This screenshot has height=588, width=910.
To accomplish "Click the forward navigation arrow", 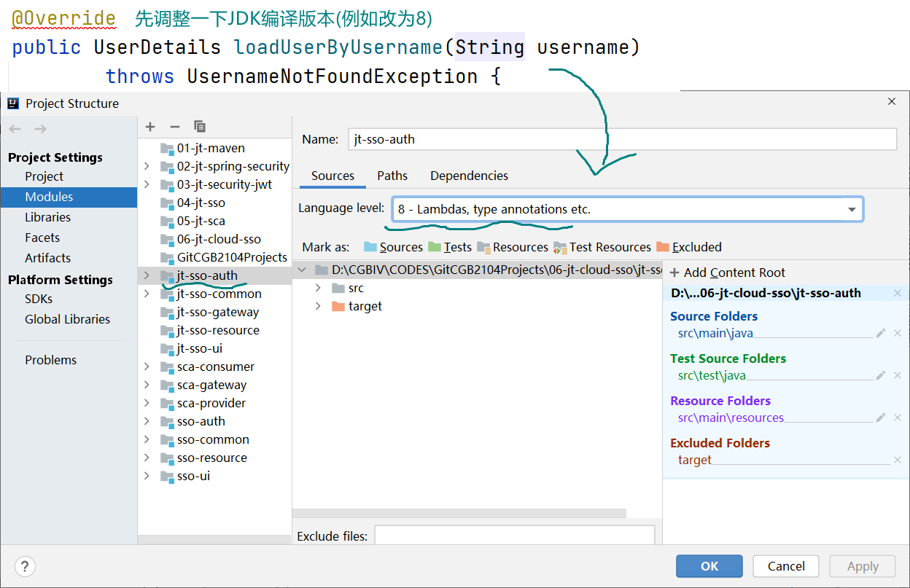I will (41, 129).
